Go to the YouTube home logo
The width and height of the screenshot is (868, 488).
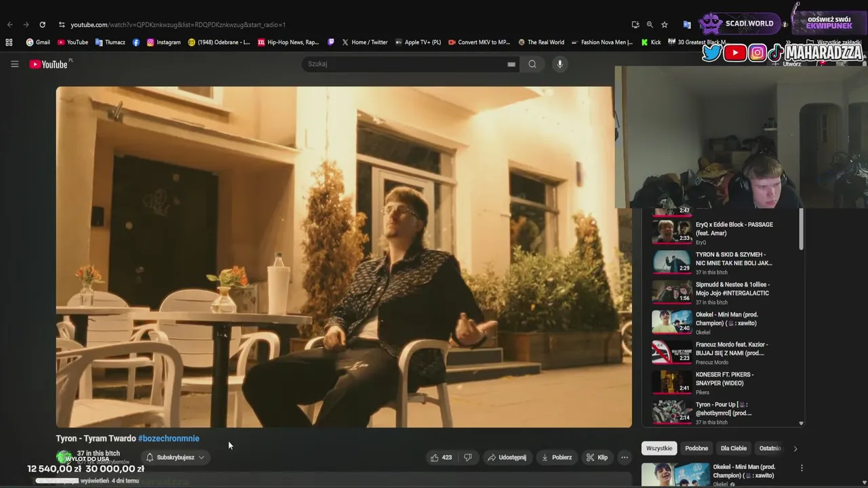pos(50,64)
